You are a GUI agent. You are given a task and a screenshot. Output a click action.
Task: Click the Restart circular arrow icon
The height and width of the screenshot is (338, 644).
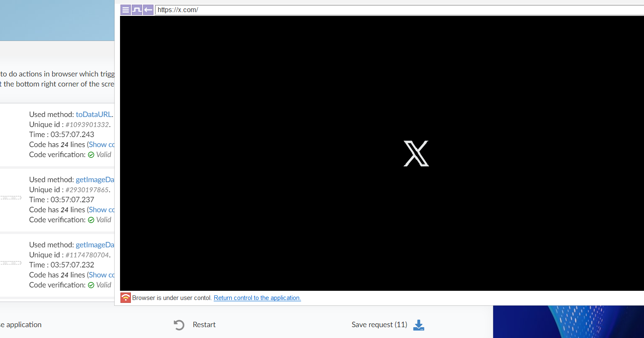[179, 325]
